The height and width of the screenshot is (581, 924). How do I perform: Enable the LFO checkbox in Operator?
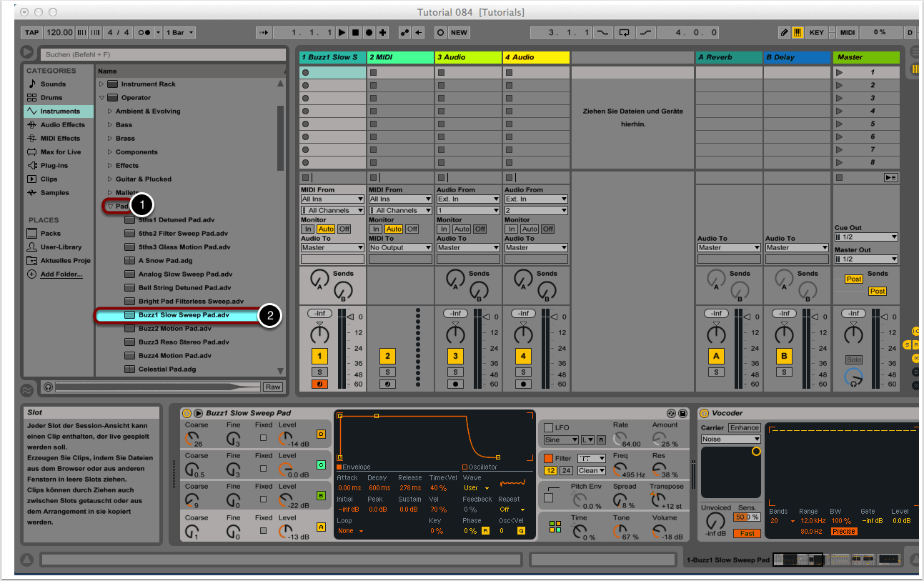(548, 427)
